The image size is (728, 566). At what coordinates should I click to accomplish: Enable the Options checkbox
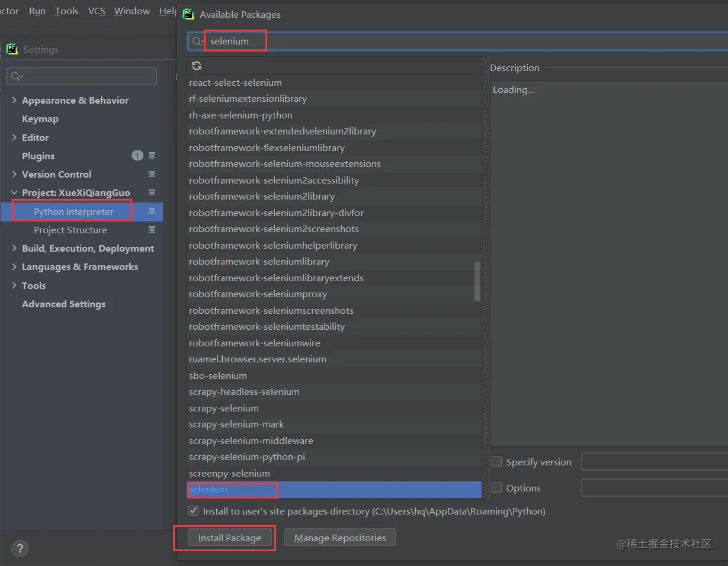[496, 488]
